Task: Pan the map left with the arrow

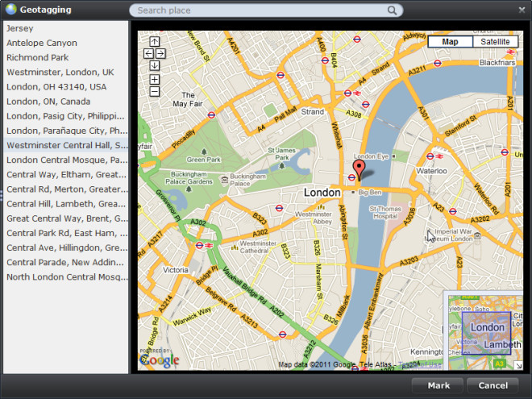Action: pyautogui.click(x=148, y=54)
